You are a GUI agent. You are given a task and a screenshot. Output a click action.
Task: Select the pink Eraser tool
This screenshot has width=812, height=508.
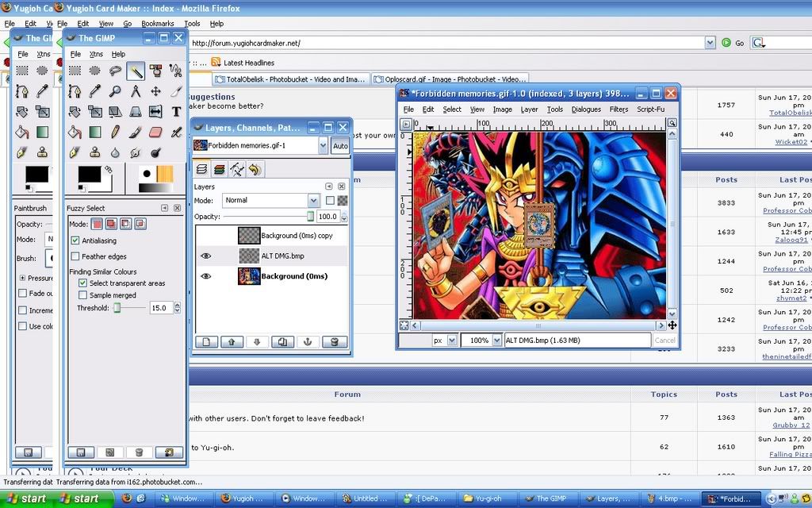click(155, 133)
